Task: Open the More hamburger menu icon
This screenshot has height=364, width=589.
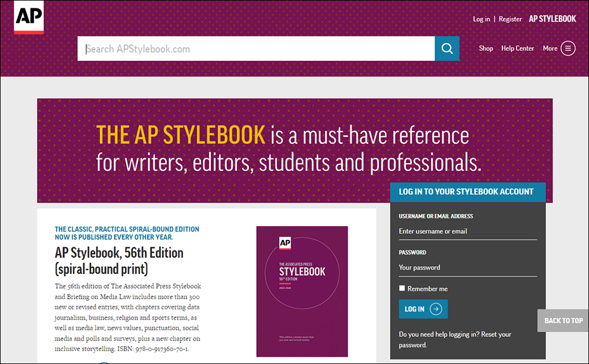Action: point(568,48)
